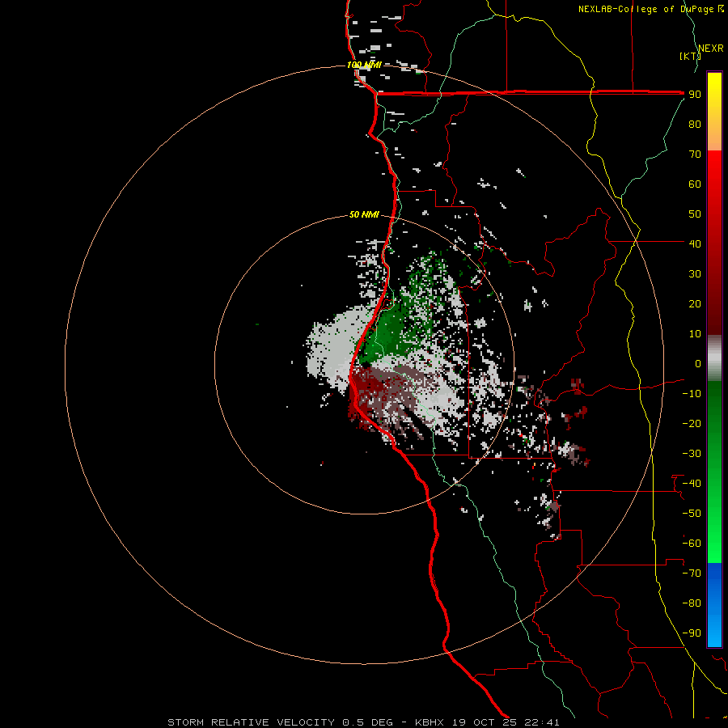Click the 10 value on velocity scale
This screenshot has height=728, width=728.
pos(695,334)
